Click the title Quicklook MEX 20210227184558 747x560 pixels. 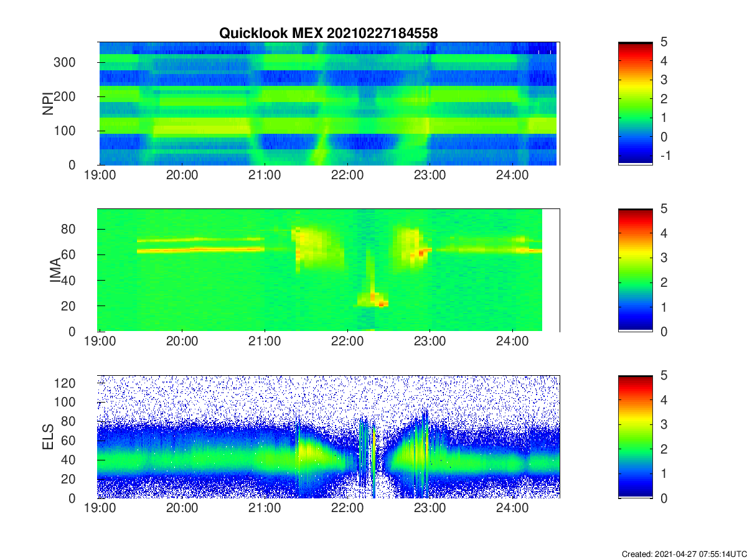(328, 34)
